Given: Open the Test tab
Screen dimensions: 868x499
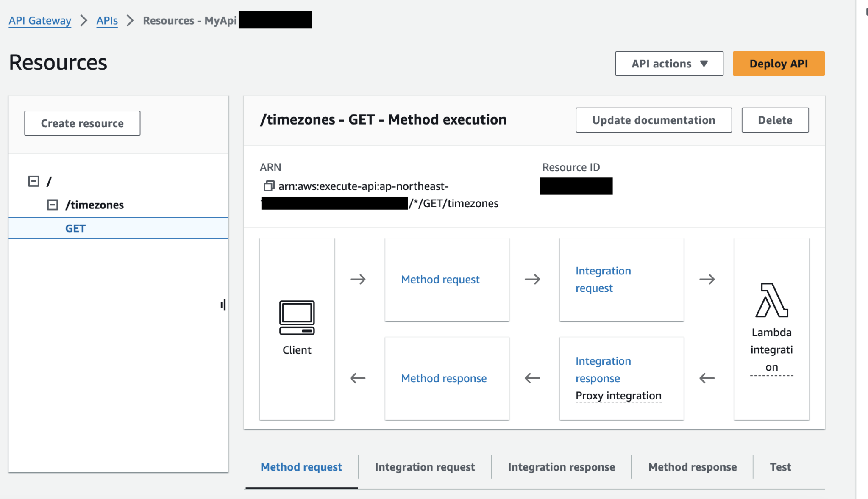Looking at the screenshot, I should [780, 467].
